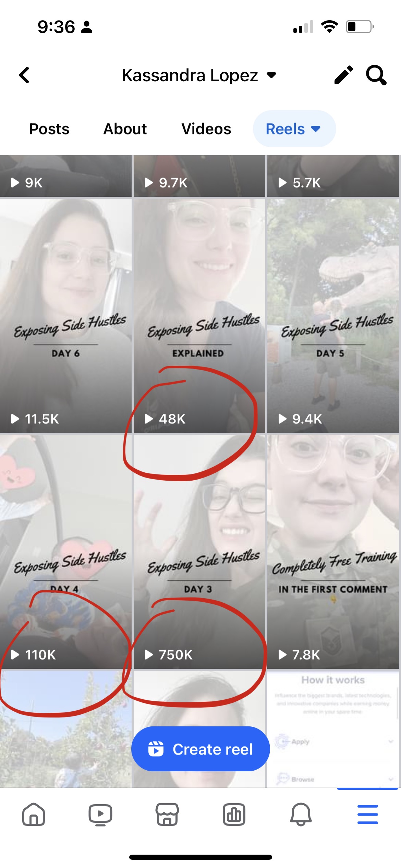Tap the back arrow icon

(24, 75)
